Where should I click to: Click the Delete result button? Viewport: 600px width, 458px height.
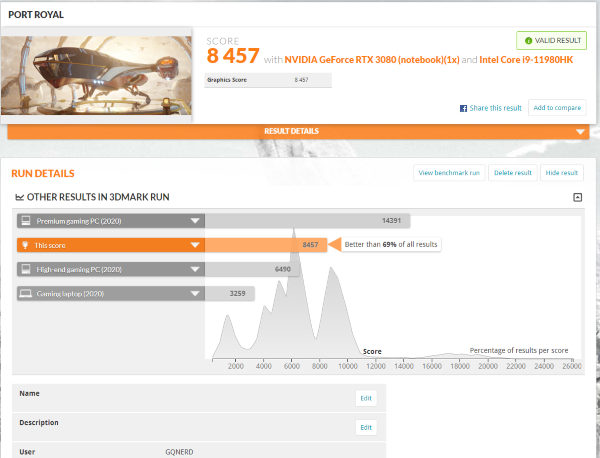click(x=513, y=173)
